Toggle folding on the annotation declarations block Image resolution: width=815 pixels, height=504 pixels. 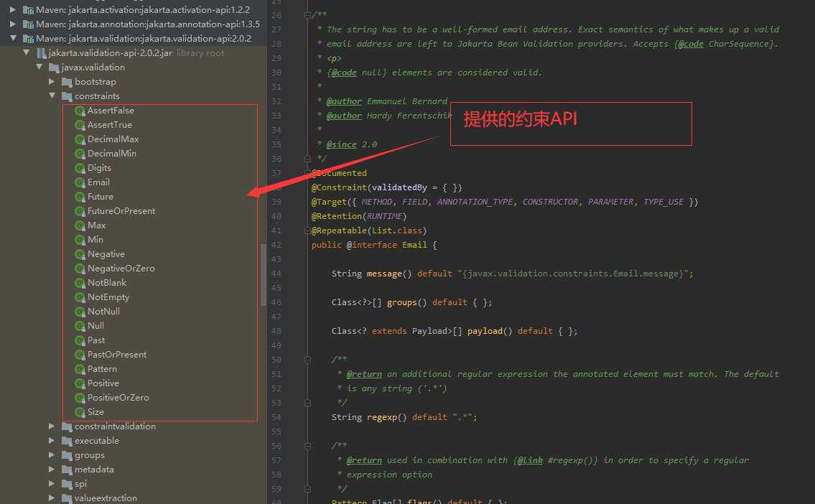click(x=308, y=172)
